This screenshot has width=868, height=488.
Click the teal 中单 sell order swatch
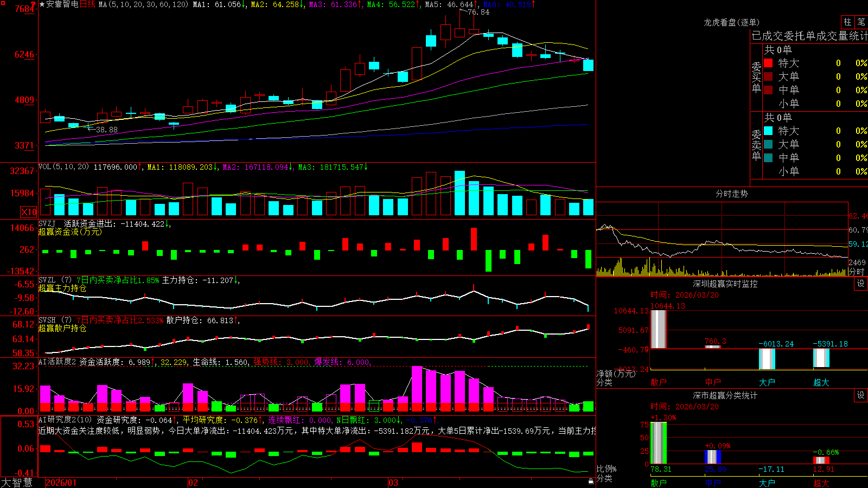point(768,158)
